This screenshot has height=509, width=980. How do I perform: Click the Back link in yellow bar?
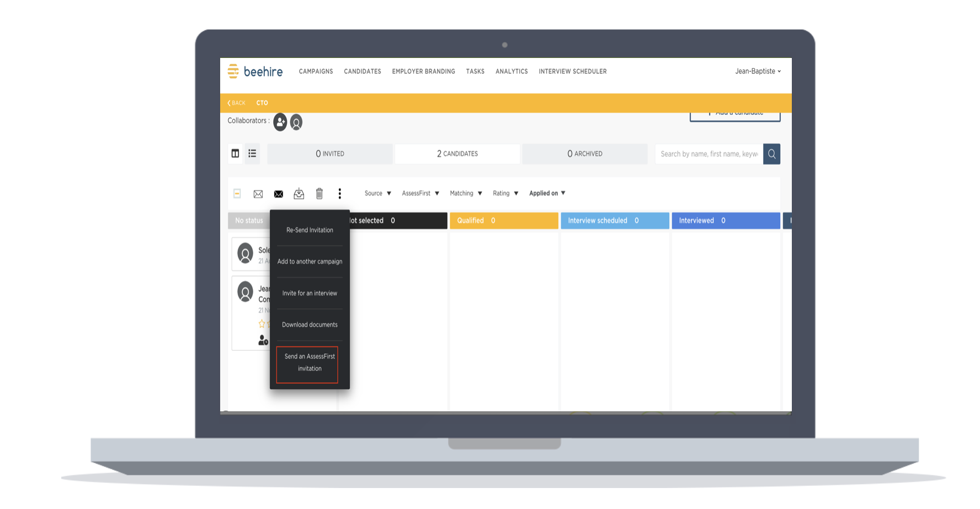point(237,103)
